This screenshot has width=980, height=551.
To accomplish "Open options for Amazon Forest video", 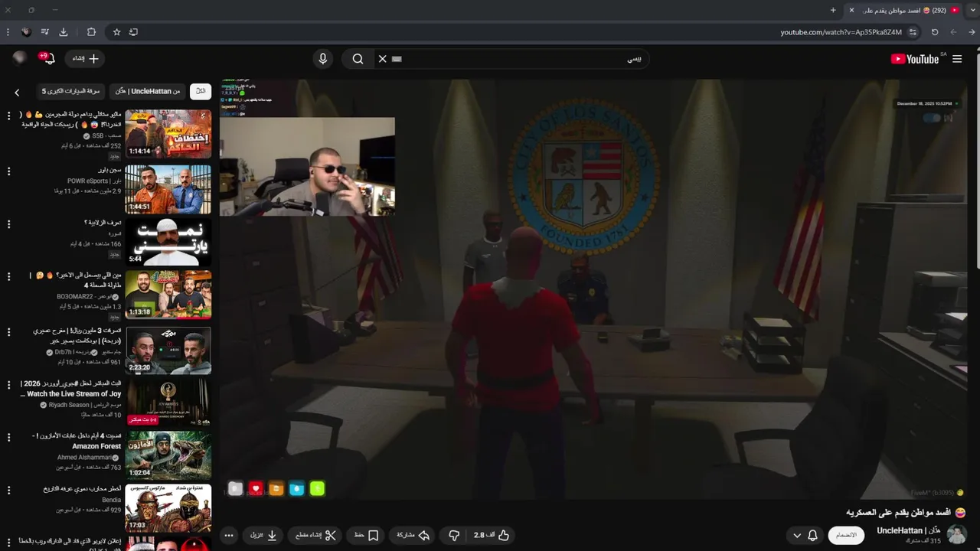I will pos(8,438).
